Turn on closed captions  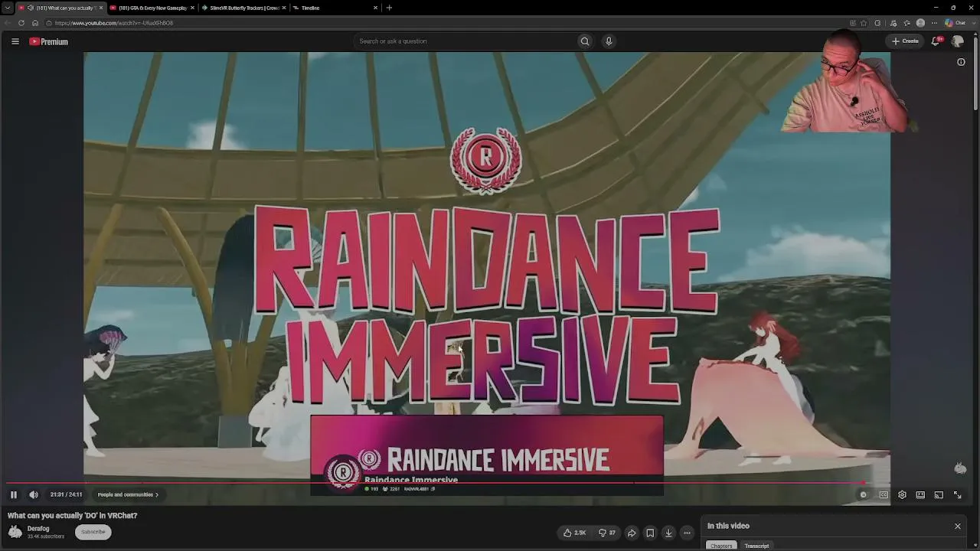point(884,495)
